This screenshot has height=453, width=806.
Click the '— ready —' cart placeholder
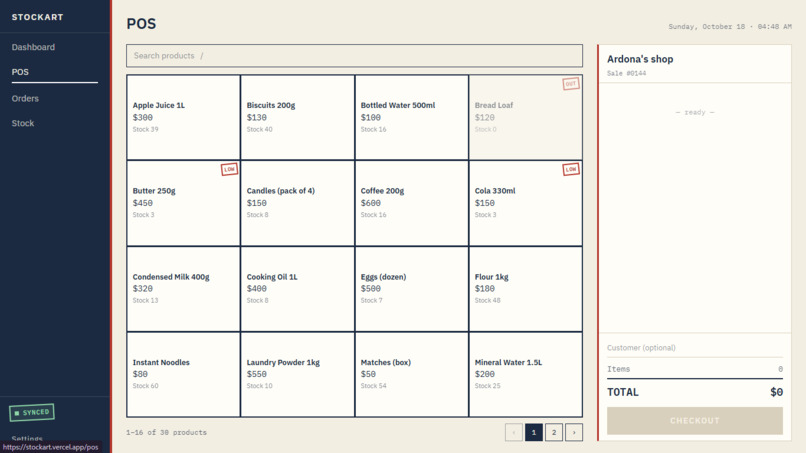pyautogui.click(x=694, y=112)
